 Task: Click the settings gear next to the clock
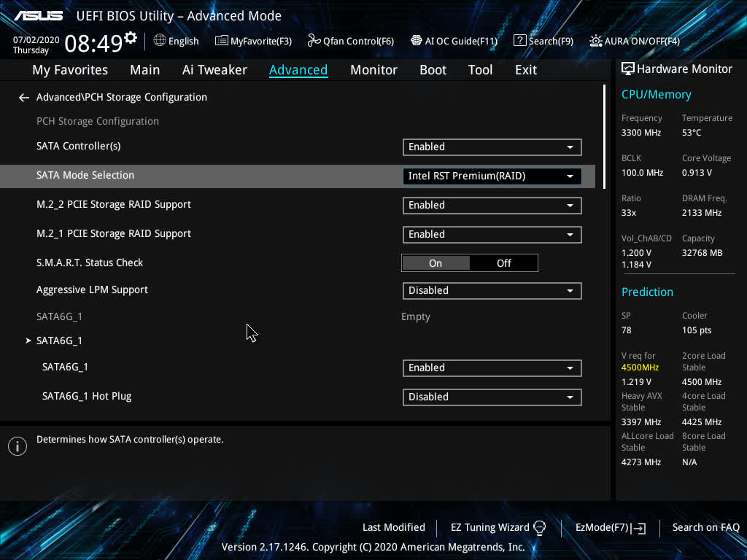[x=131, y=37]
